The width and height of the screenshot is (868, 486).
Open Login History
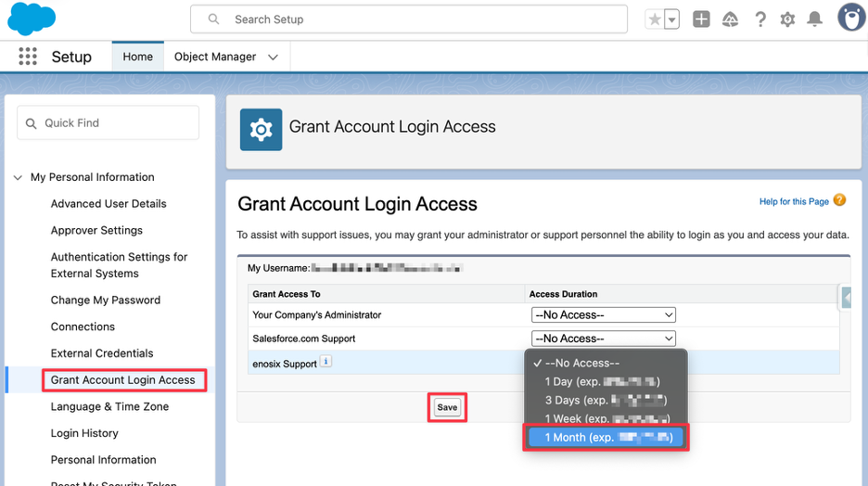[x=84, y=433]
